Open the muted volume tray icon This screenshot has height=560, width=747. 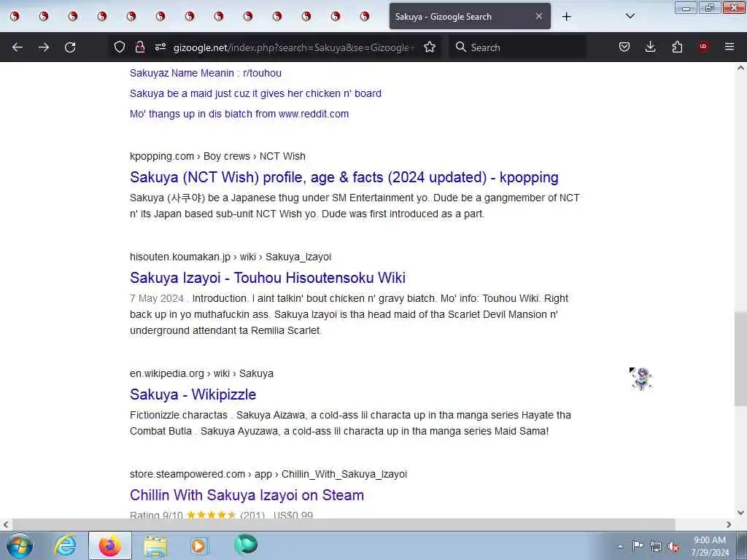673,546
